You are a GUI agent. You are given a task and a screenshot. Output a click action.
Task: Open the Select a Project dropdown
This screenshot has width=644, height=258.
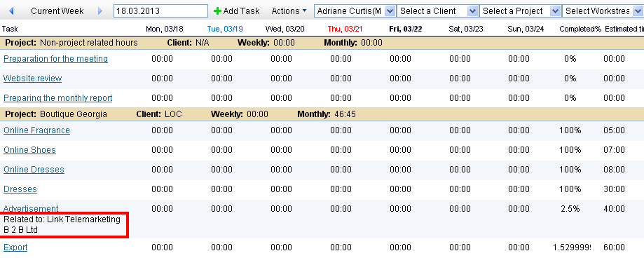(521, 11)
